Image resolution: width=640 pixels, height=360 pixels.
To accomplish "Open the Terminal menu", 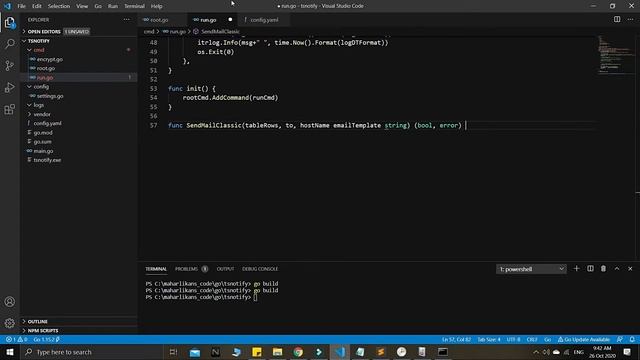I will click(134, 6).
